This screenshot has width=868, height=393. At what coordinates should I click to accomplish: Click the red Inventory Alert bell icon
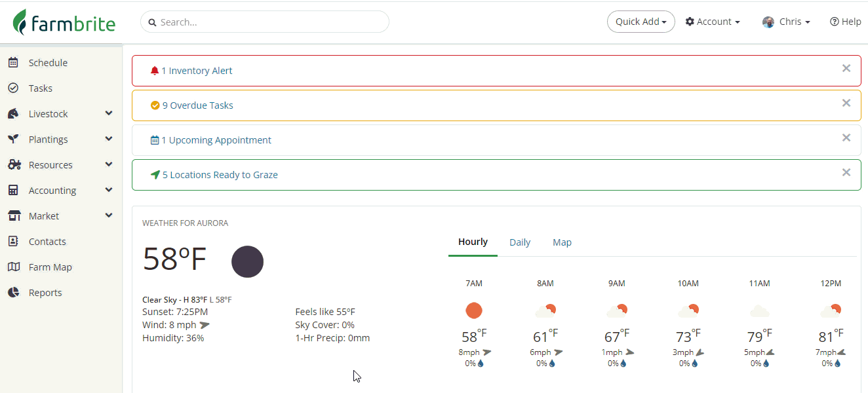tap(155, 71)
